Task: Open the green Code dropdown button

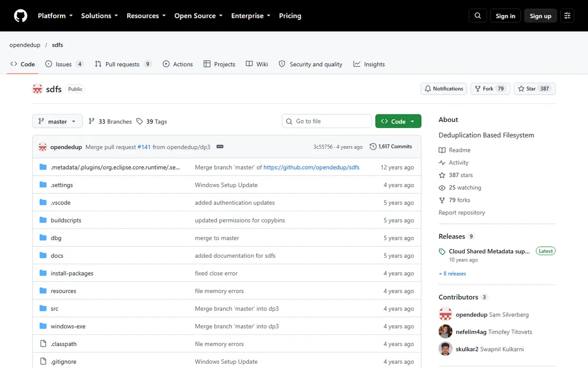Action: pyautogui.click(x=398, y=121)
